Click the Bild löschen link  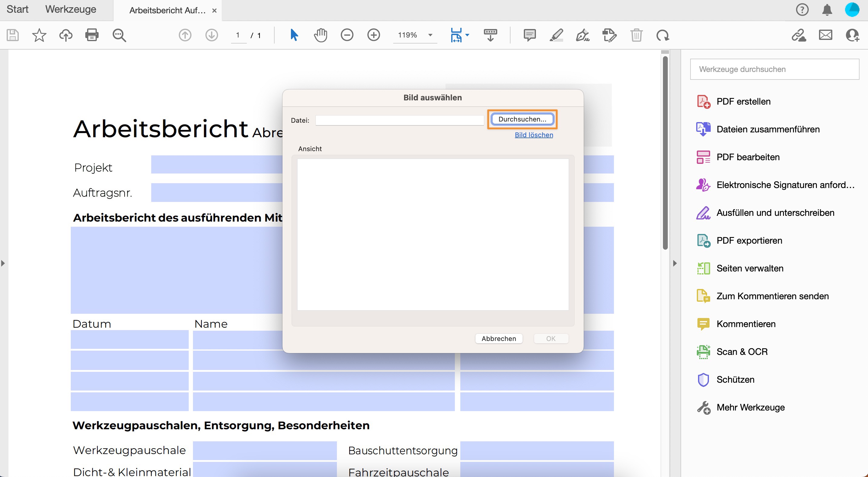534,135
